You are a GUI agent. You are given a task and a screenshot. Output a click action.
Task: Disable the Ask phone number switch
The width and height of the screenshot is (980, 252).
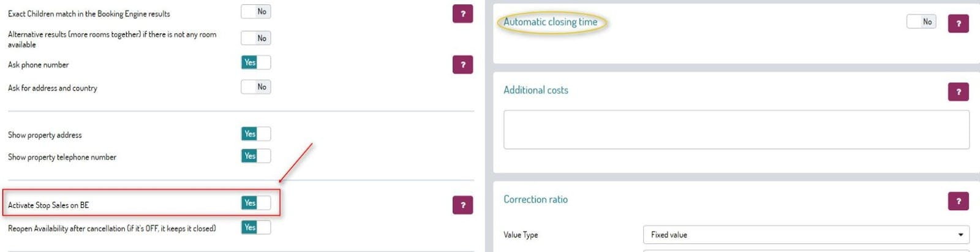point(256,63)
